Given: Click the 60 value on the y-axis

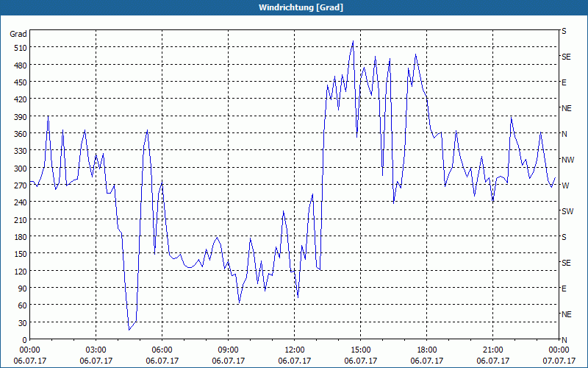Looking at the screenshot, I should point(23,305).
